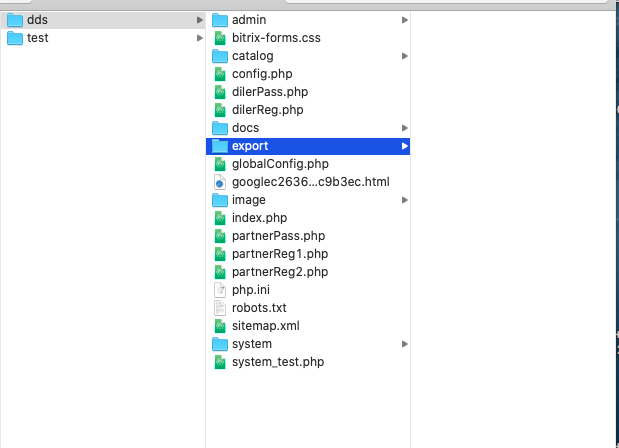Click the sitemap.xml file icon

tap(220, 326)
